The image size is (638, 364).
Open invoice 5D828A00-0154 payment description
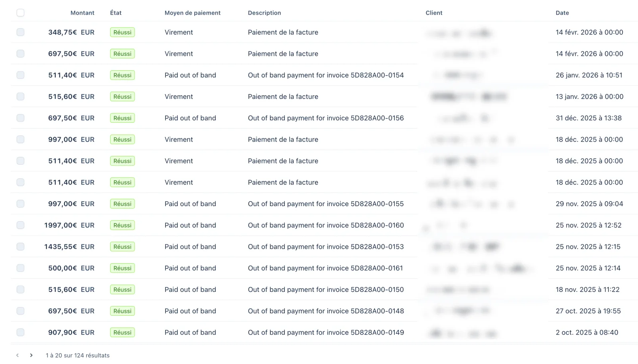[326, 75]
